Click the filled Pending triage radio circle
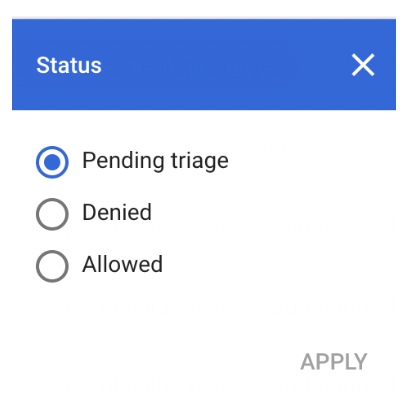Image resolution: width=418 pixels, height=408 pixels. click(x=52, y=162)
